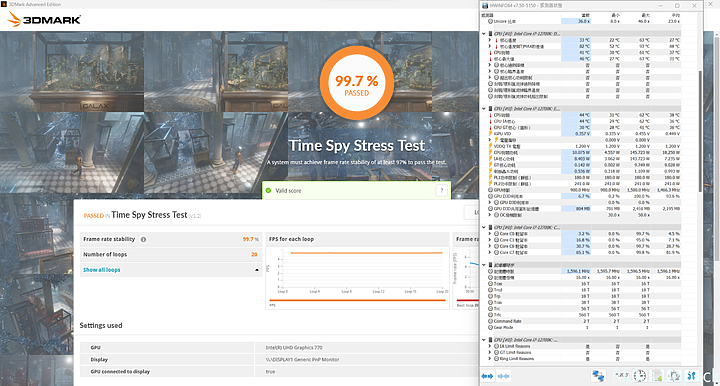Click the 99.7 % PASSED score badge
Viewport: 720px width, 386px height.
pyautogui.click(x=357, y=83)
